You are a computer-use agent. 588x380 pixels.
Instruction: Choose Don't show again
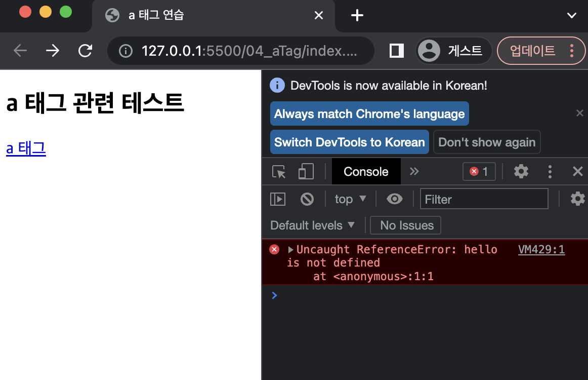point(487,142)
